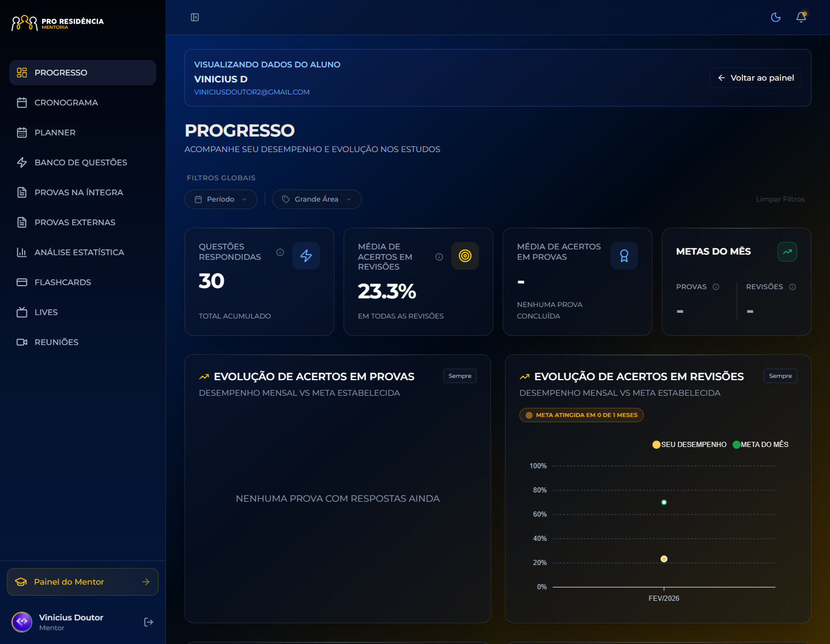Toggle Seu Desempenho legend entry
This screenshot has height=644, width=830.
pos(689,445)
